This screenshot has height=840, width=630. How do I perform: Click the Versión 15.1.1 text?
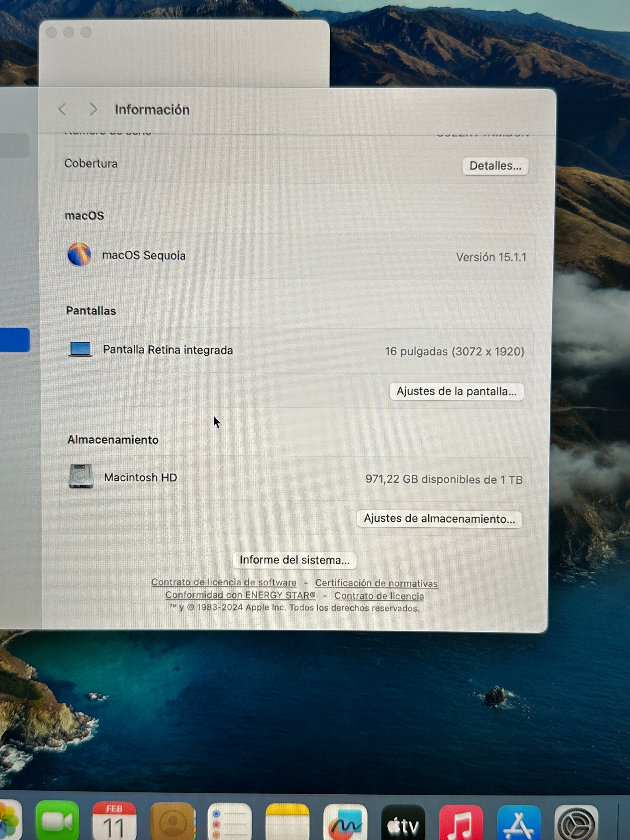click(x=491, y=257)
